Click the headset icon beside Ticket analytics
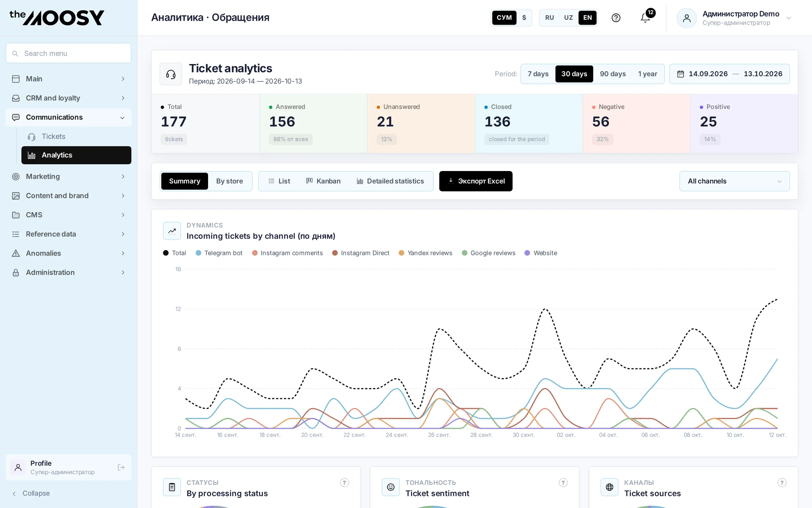The image size is (812, 508). point(171,74)
